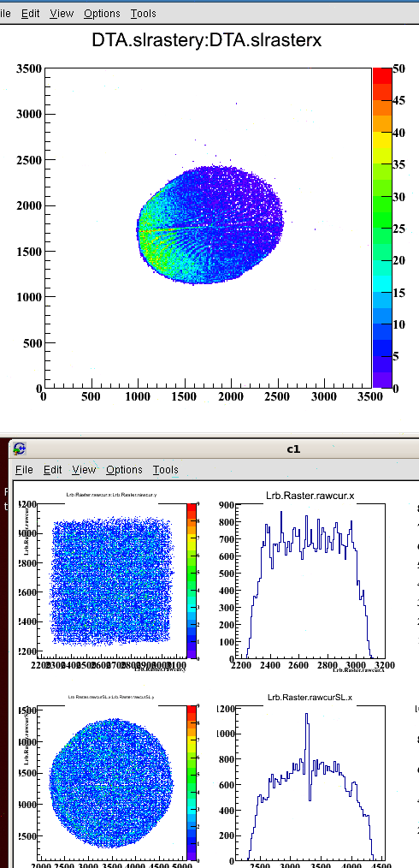This screenshot has width=419, height=868.
Task: Select the DTA.slrastery:DTA.slrasterx plot title
Action: [206, 40]
